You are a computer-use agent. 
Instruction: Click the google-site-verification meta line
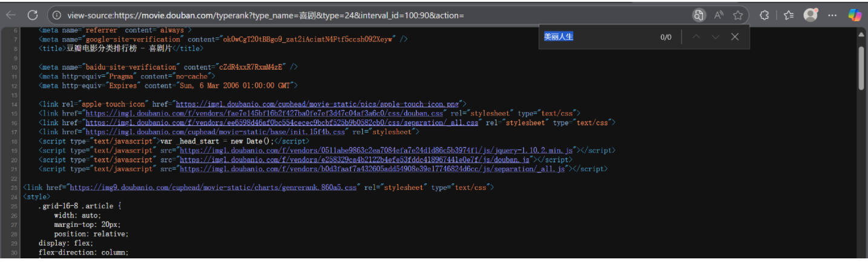point(223,39)
